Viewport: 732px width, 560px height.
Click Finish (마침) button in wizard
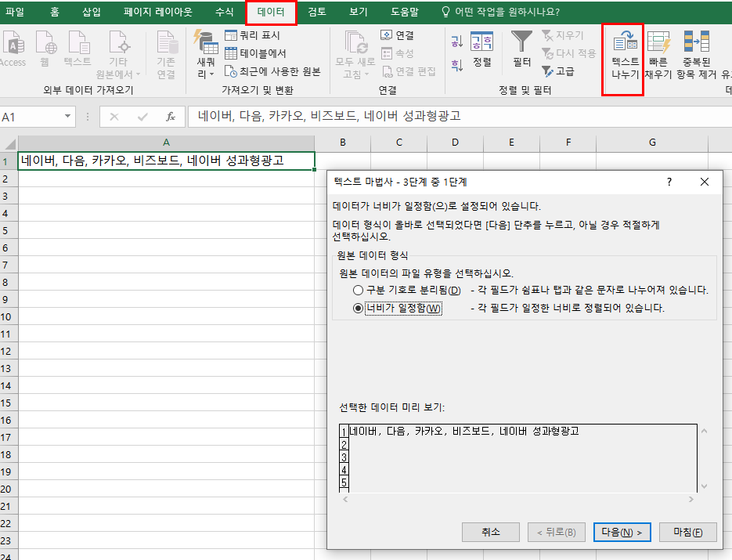[688, 532]
